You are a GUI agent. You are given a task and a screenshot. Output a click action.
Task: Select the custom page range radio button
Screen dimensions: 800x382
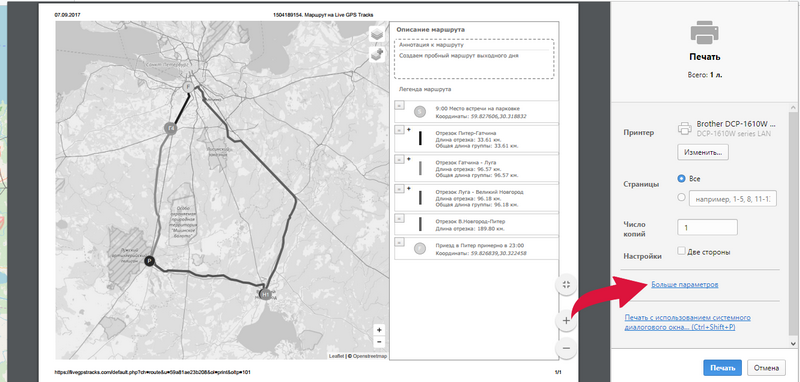click(681, 198)
